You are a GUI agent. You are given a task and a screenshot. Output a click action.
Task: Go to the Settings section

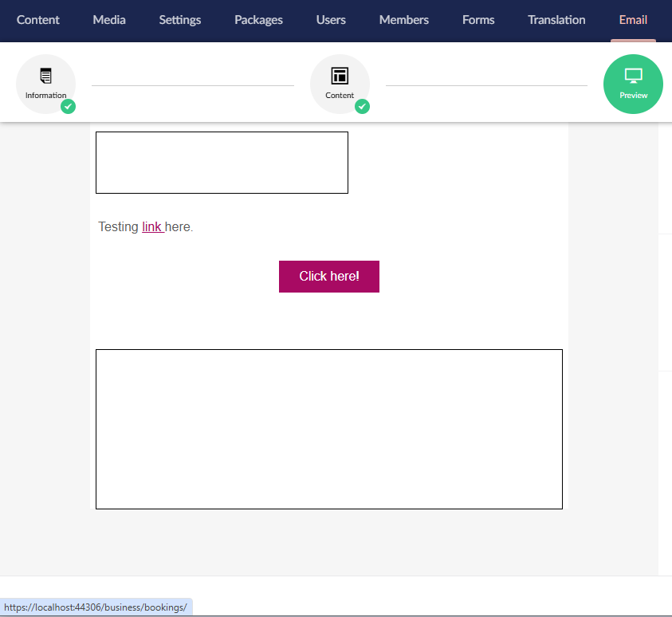coord(180,20)
